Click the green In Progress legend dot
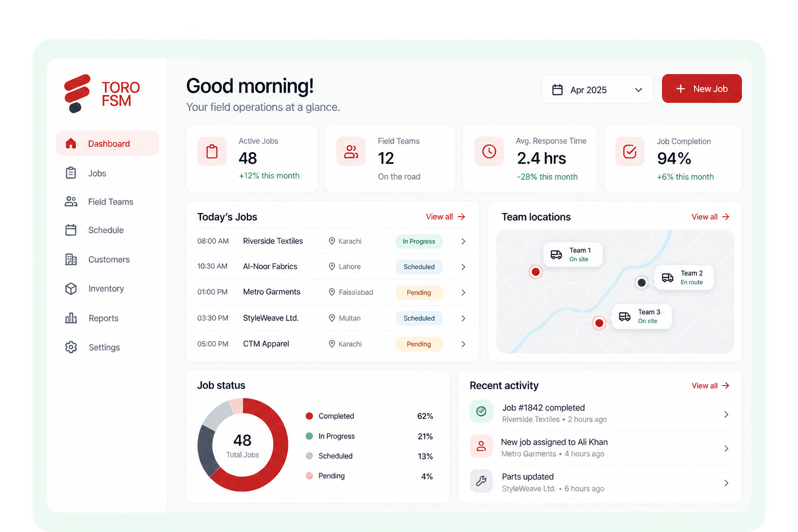 click(309, 436)
